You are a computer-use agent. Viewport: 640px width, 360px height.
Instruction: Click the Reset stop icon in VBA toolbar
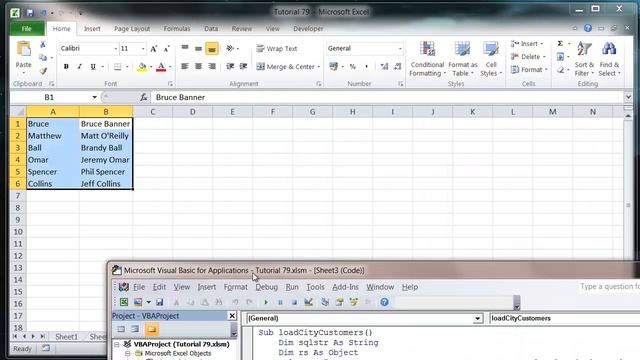pos(294,302)
